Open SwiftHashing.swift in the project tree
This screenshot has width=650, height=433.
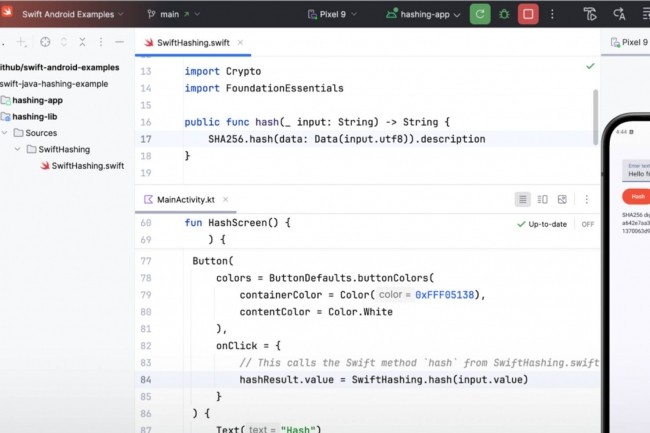pyautogui.click(x=87, y=165)
